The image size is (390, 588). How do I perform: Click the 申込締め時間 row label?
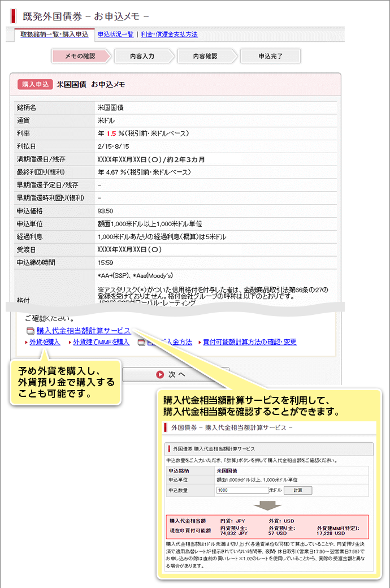(x=36, y=263)
